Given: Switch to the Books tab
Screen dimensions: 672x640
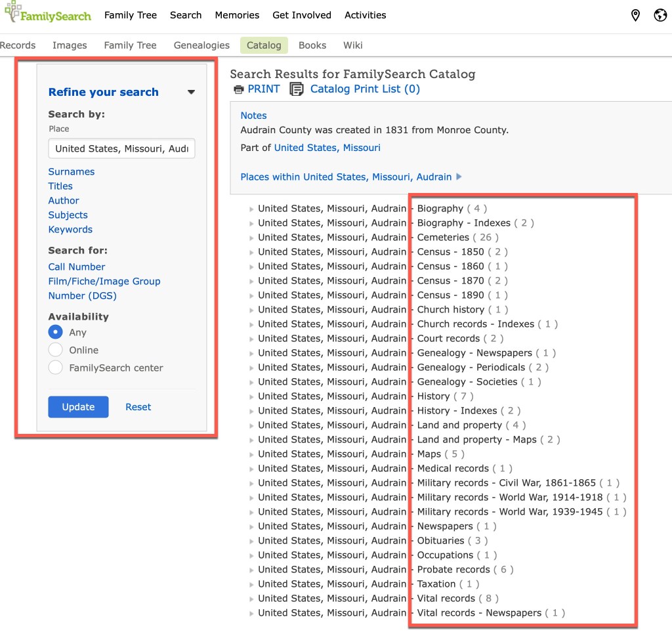Looking at the screenshot, I should pyautogui.click(x=312, y=45).
